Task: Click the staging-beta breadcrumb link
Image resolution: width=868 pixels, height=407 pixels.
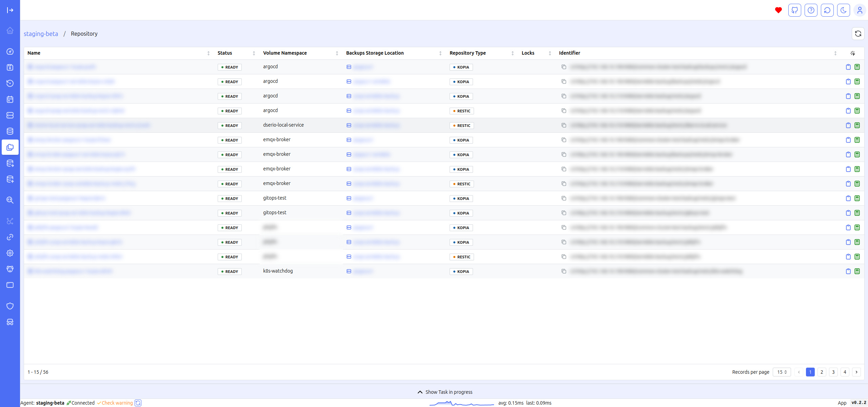Action: 41,34
